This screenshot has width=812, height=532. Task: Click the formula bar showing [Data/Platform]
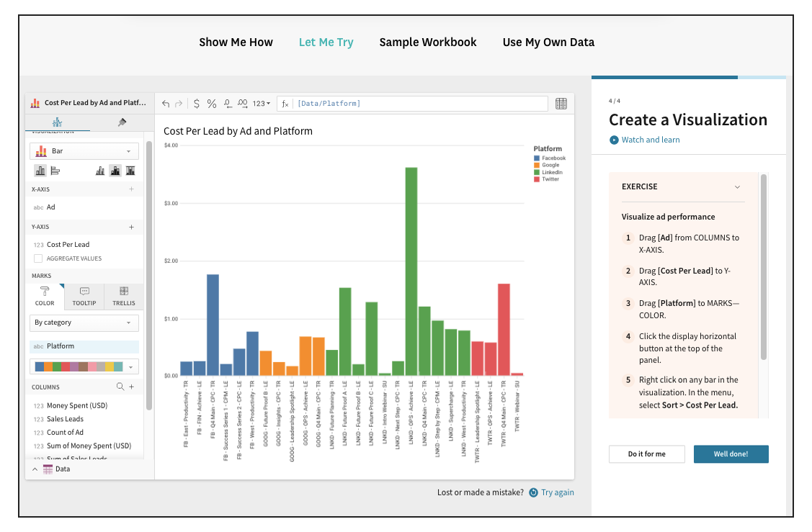pos(412,104)
